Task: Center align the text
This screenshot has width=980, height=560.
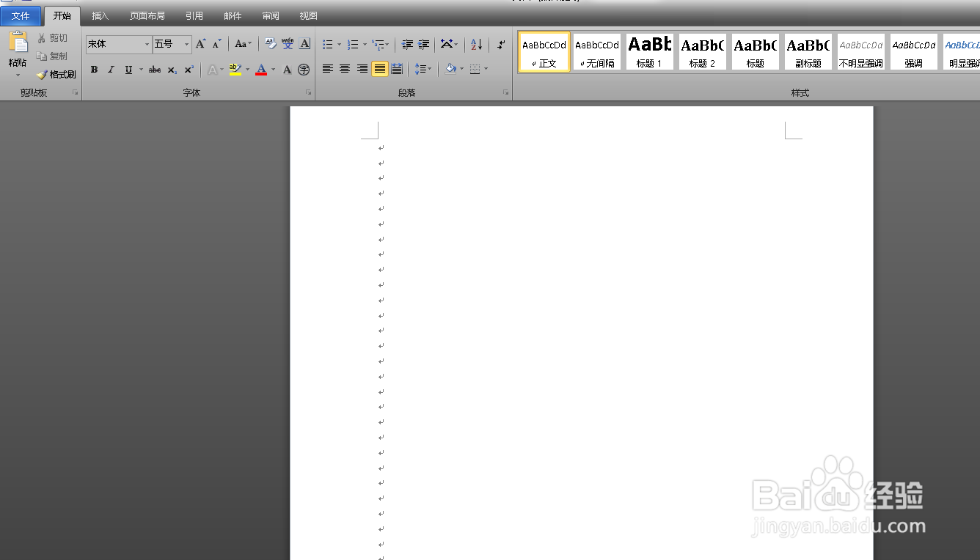Action: point(345,69)
